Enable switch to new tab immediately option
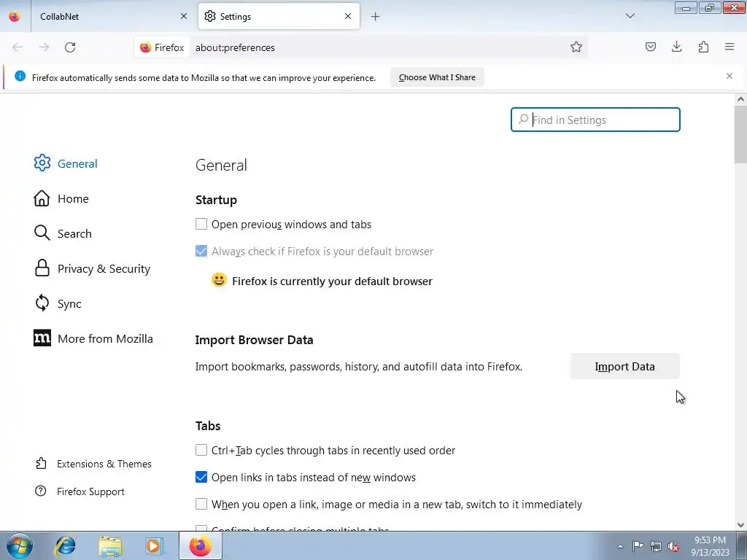747x560 pixels. (x=201, y=504)
